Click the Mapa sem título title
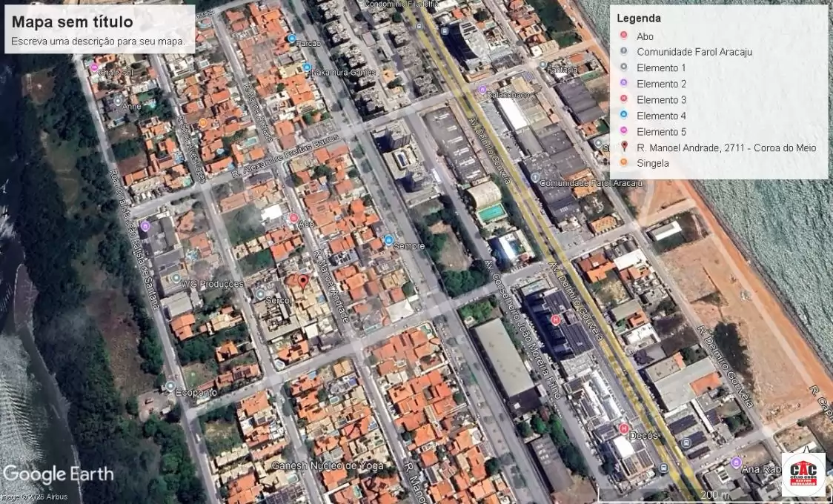Viewport: 833px width, 504px height. click(x=73, y=23)
